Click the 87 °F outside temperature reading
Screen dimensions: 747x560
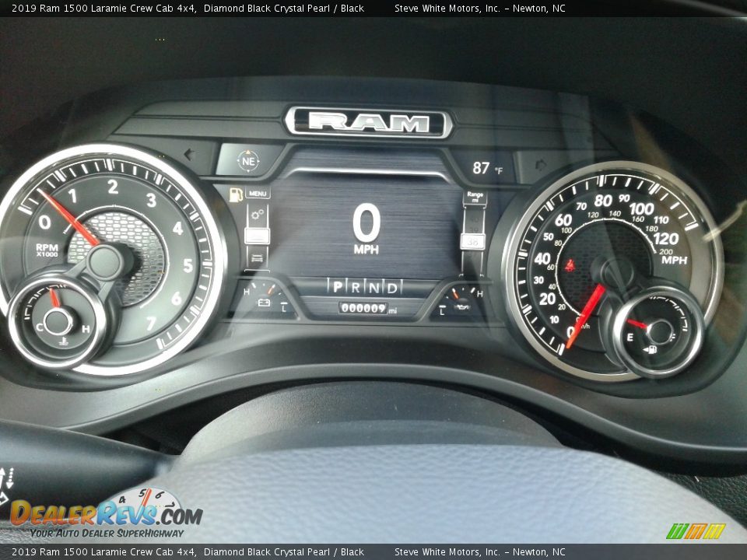pyautogui.click(x=487, y=168)
